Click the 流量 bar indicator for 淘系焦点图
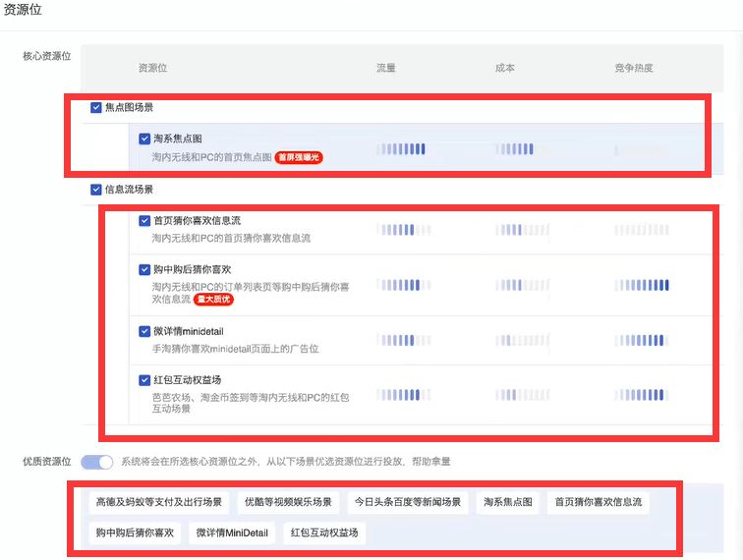The height and width of the screenshot is (560, 743). pos(401,149)
